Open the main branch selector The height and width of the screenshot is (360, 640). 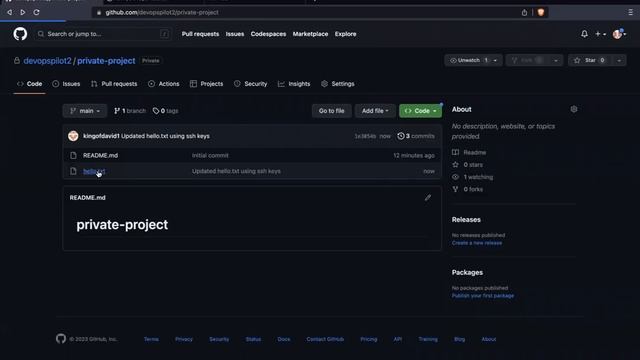click(85, 111)
